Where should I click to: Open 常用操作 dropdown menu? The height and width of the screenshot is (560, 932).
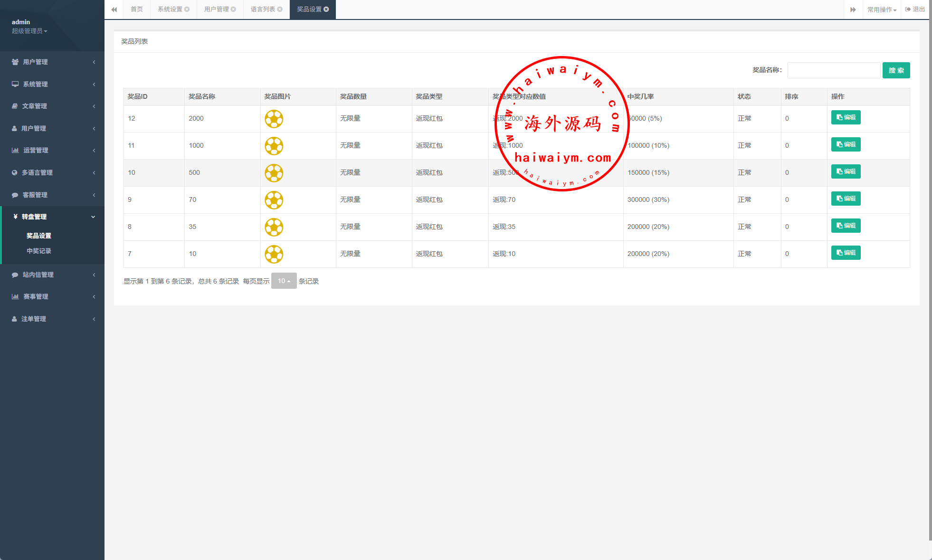click(x=882, y=9)
